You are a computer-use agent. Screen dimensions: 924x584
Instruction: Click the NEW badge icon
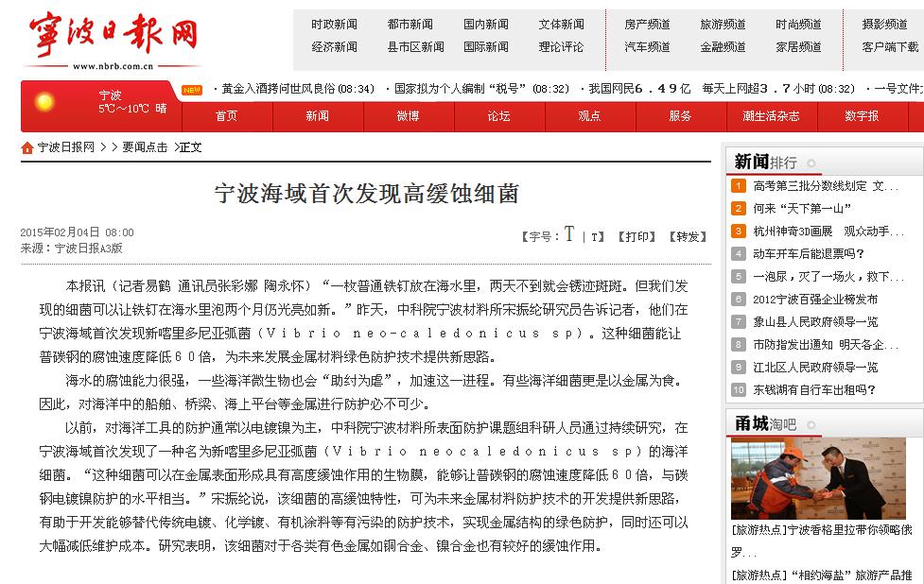(192, 90)
